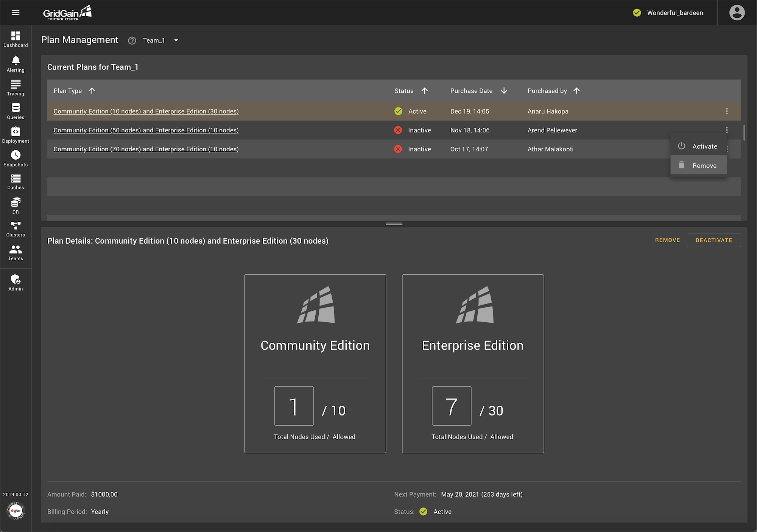Click the Purchased by column header
This screenshot has width=757, height=532.
coord(547,91)
